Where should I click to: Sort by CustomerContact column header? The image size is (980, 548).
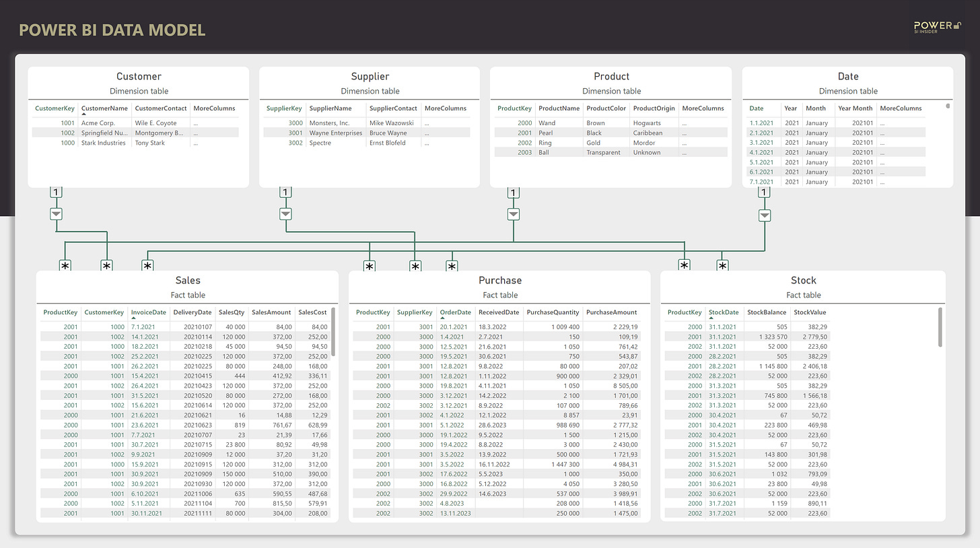(161, 108)
